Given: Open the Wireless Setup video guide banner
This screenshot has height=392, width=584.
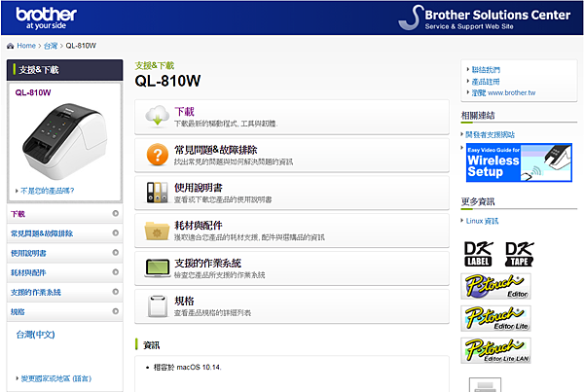Looking at the screenshot, I should pyautogui.click(x=519, y=162).
